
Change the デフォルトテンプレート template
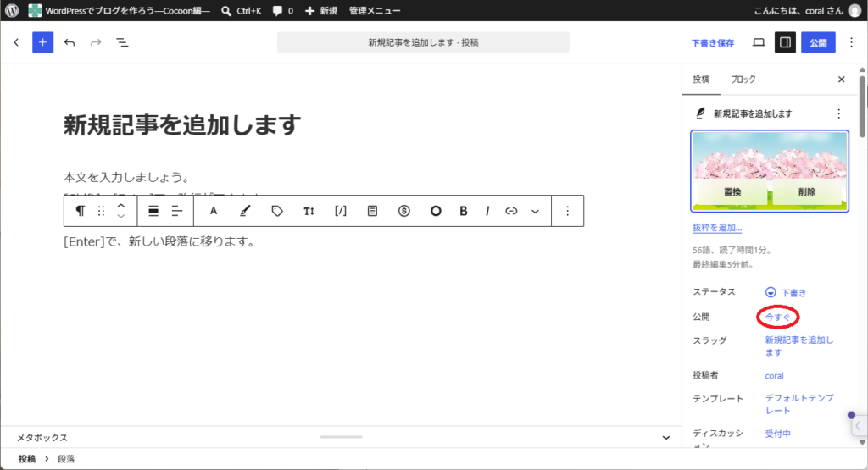(x=798, y=404)
